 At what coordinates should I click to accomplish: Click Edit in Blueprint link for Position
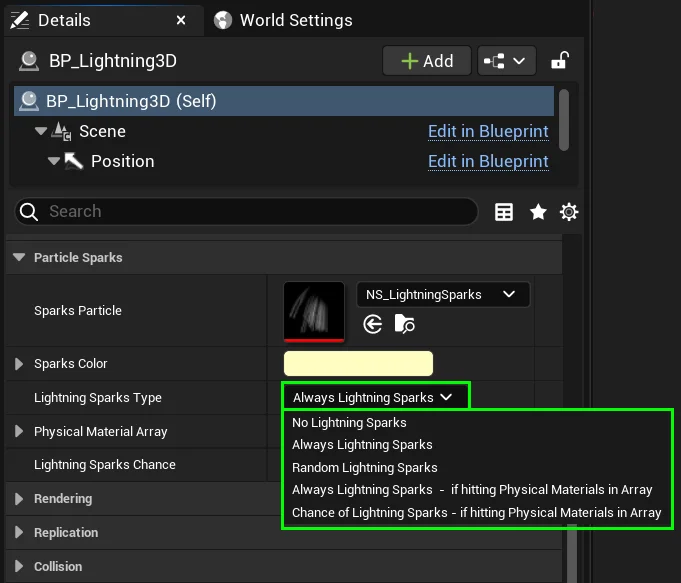pos(488,161)
